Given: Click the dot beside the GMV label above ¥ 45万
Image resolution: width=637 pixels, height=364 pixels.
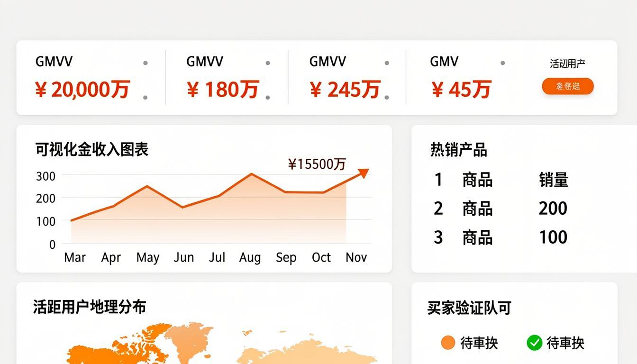Looking at the screenshot, I should coord(503,63).
